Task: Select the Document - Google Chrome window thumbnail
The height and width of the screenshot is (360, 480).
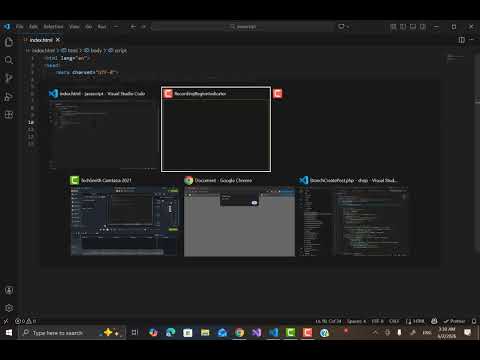Action: click(x=239, y=216)
